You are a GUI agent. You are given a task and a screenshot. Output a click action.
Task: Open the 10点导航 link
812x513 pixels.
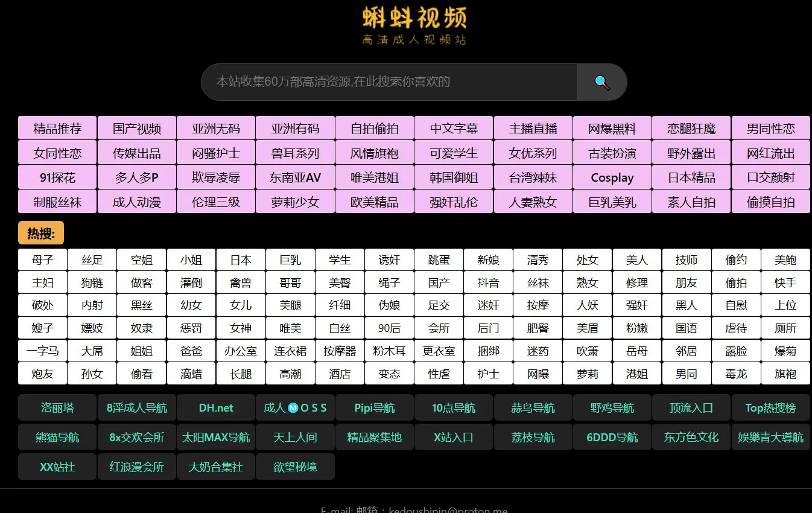click(x=454, y=408)
